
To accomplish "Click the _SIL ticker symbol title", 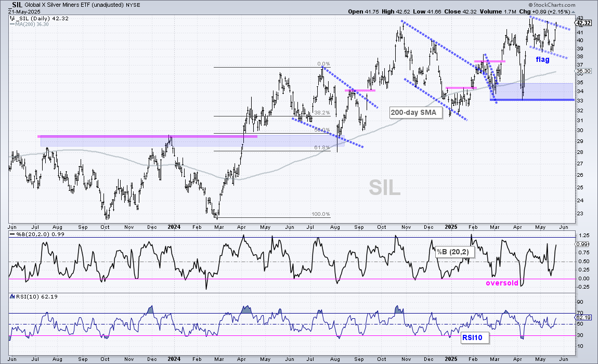I will [15, 5].
